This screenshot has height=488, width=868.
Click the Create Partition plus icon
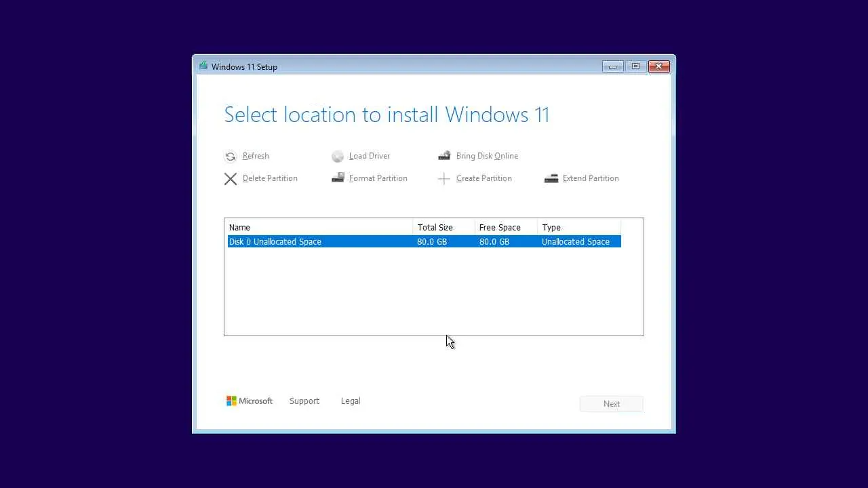444,179
